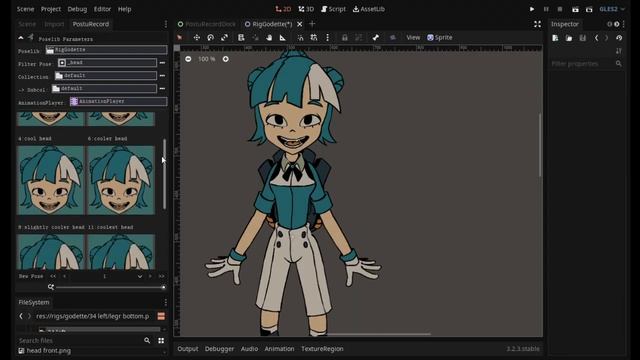Screen dimensions: 640x360
Task: Open PosiuRecord dock three-dot options
Action: (165, 24)
